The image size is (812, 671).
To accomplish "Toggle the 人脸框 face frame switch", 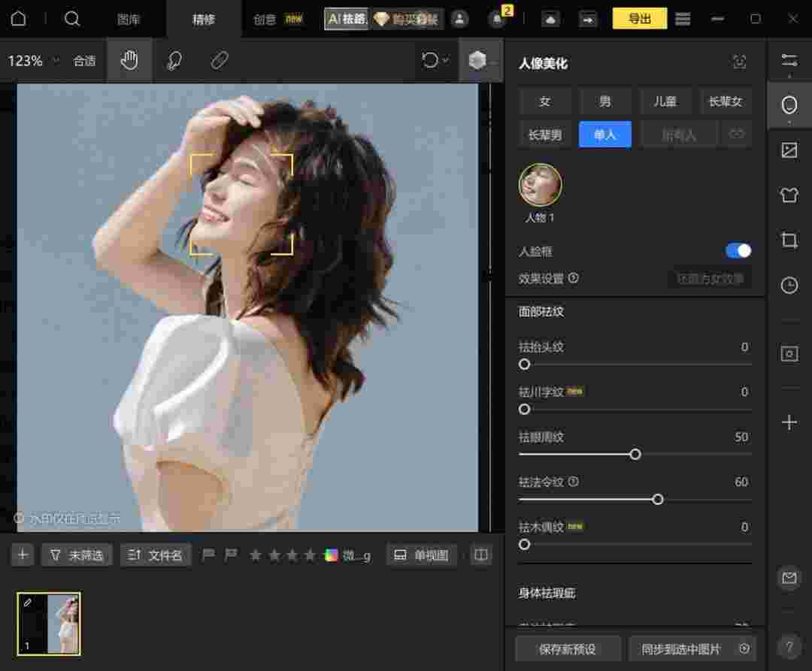I will (x=737, y=249).
